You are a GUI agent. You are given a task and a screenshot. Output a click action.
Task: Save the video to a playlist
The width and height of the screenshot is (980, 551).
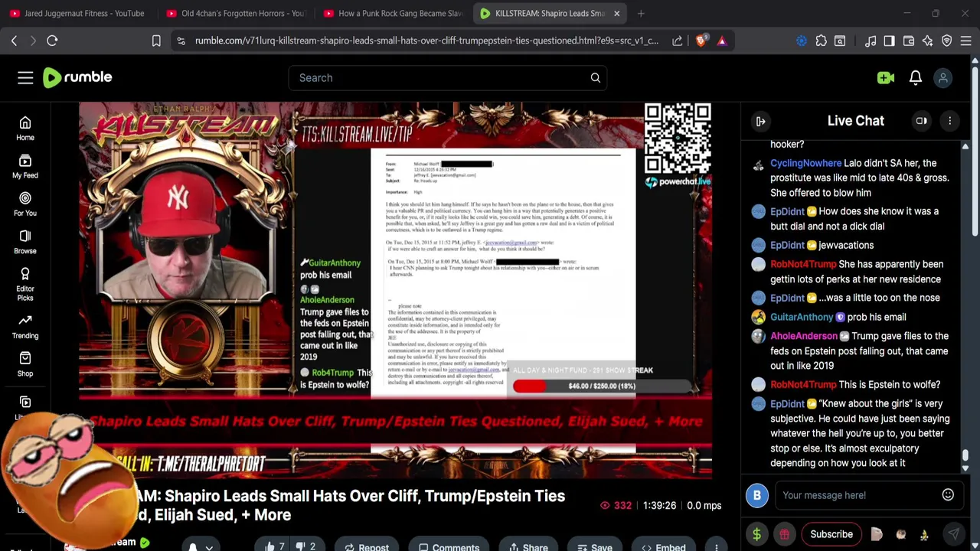tap(594, 546)
